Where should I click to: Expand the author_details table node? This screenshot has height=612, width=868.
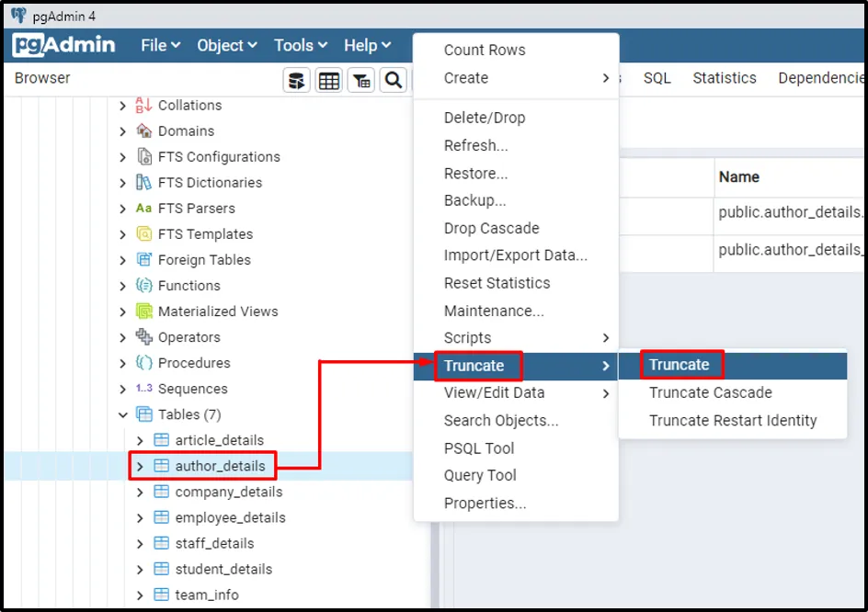(x=140, y=466)
